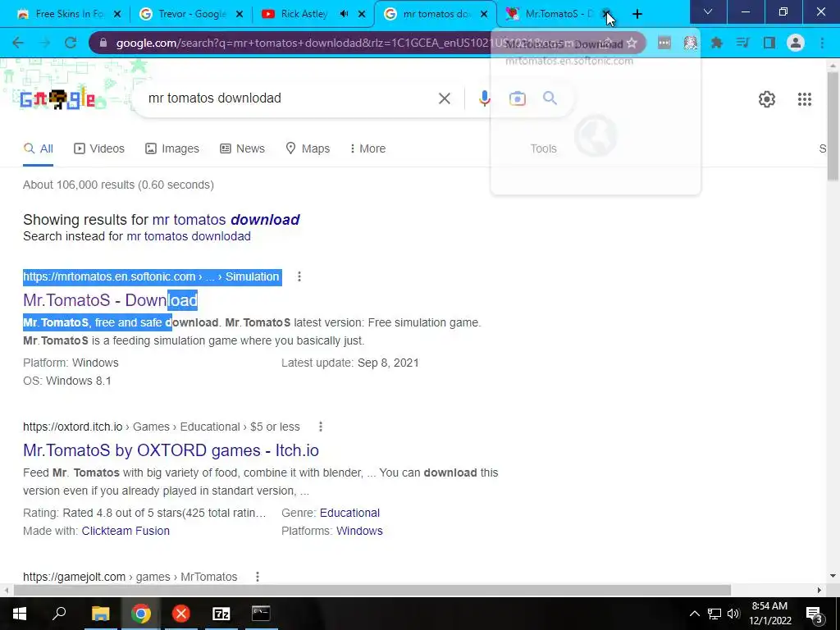
Task: Show hidden system tray icons
Action: [x=694, y=614]
